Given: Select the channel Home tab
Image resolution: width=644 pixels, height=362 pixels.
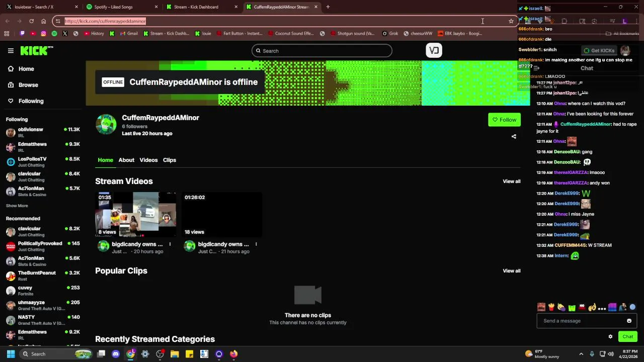Looking at the screenshot, I should (105, 160).
